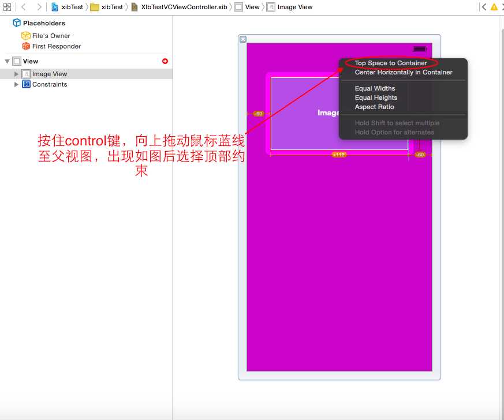Choose Center Horizontally in Container

[404, 72]
